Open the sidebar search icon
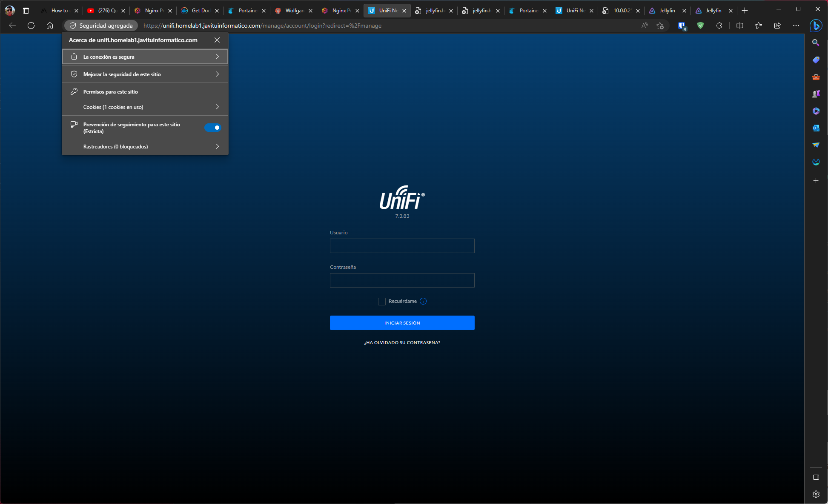Image resolution: width=828 pixels, height=504 pixels. click(816, 43)
